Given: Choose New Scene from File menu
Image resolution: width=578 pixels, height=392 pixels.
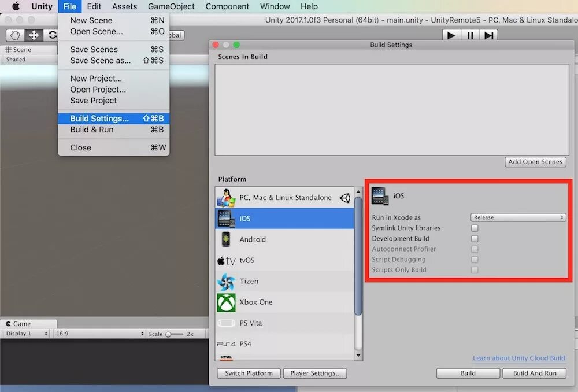Looking at the screenshot, I should coord(113,21).
